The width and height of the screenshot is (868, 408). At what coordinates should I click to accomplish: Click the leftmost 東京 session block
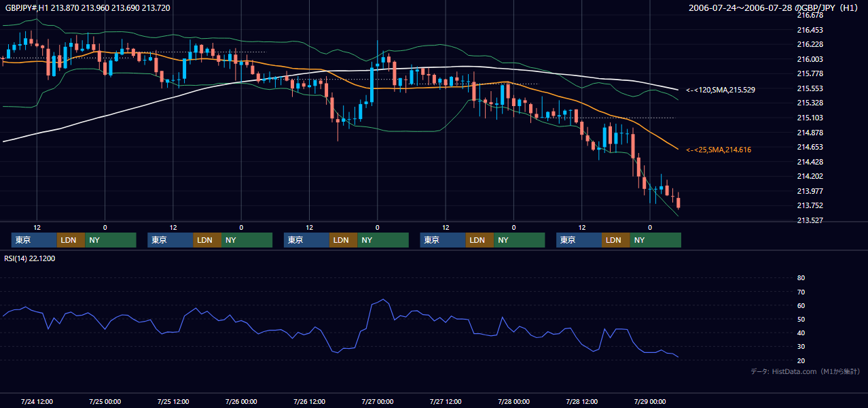pos(34,240)
